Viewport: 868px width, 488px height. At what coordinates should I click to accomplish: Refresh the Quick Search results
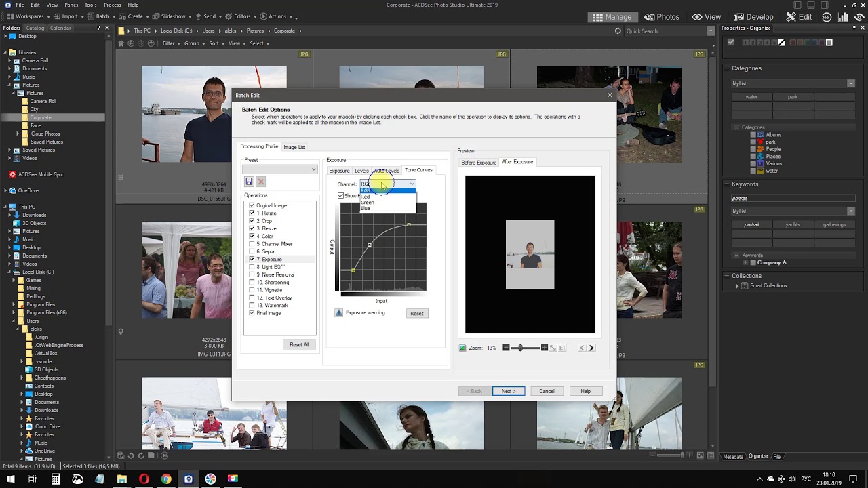[618, 30]
